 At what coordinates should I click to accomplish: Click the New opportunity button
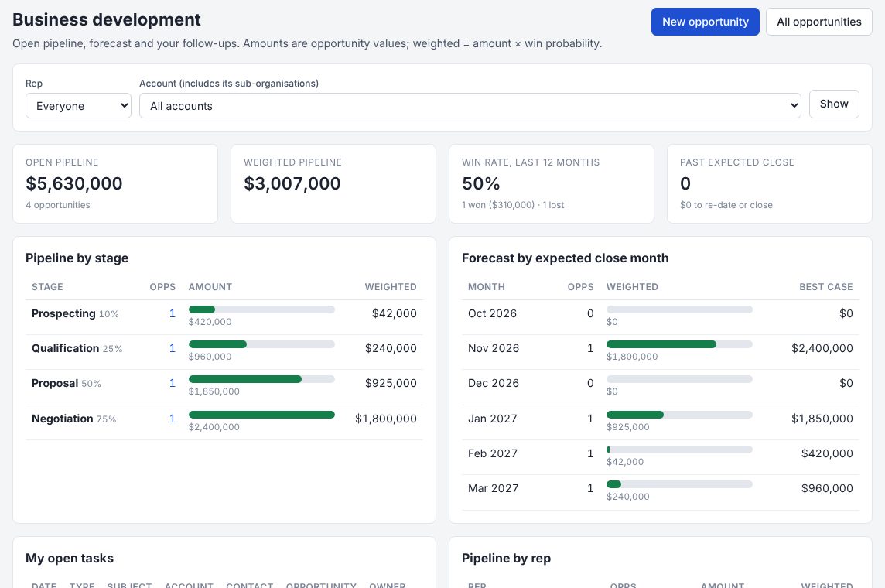(705, 22)
